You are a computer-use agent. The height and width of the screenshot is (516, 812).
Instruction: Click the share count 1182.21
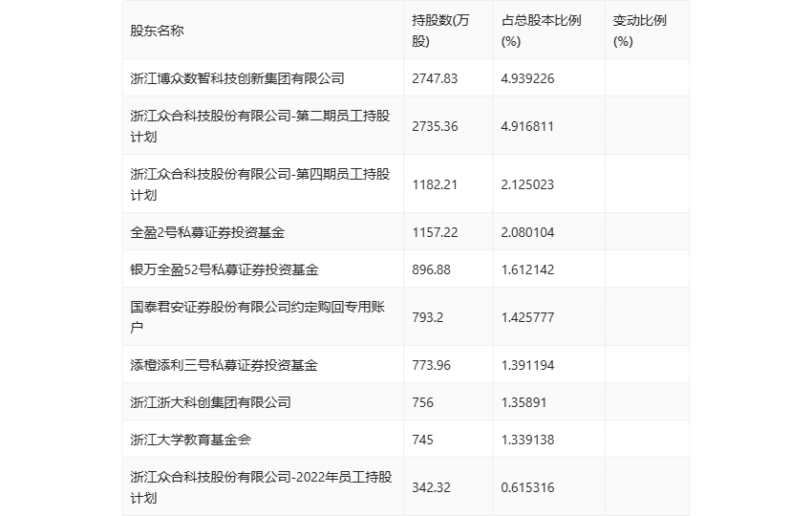435,184
